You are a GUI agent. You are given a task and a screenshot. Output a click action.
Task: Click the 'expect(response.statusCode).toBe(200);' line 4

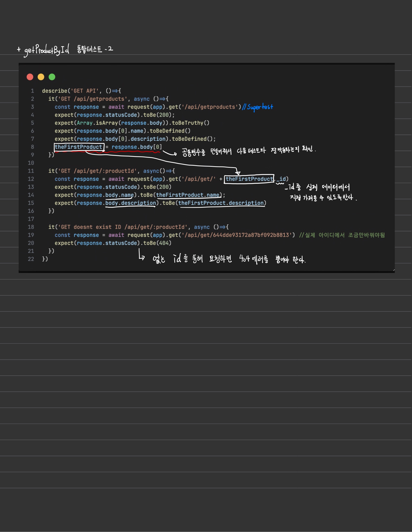[x=115, y=115]
